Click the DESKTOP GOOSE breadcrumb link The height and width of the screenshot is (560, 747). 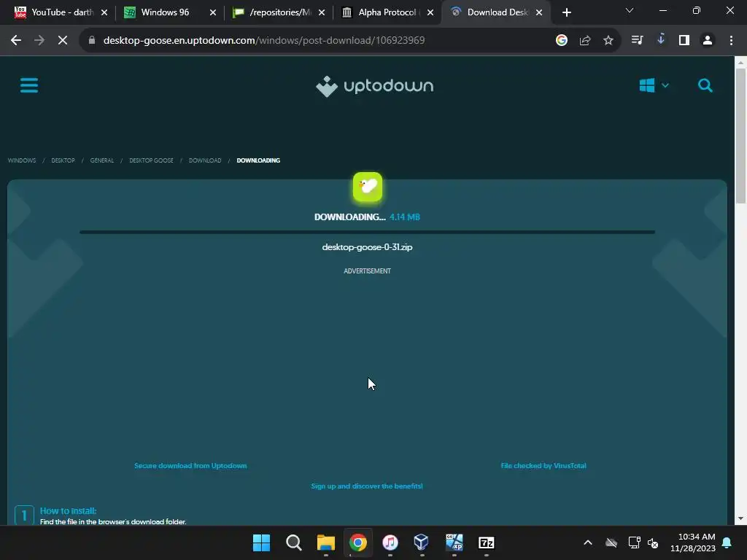151,160
